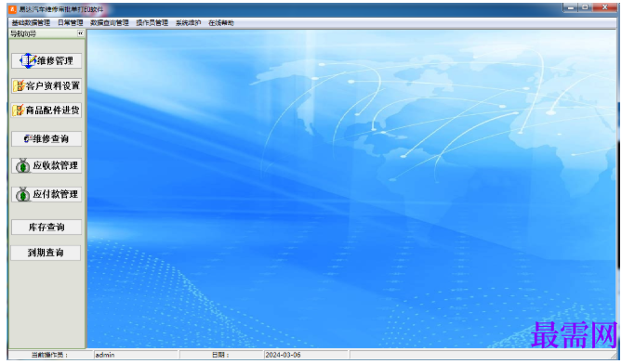This screenshot has height=364, width=635.
Task: Open the 日常管理 menu
Action: pyautogui.click(x=70, y=23)
